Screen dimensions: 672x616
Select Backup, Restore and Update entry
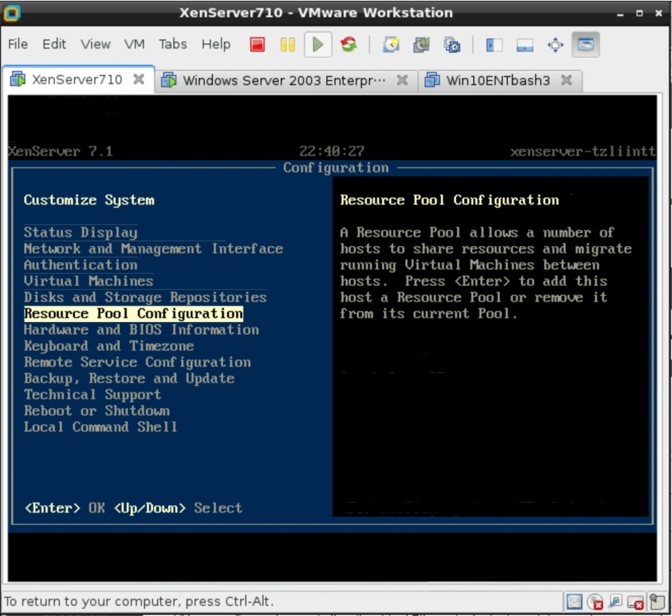129,379
